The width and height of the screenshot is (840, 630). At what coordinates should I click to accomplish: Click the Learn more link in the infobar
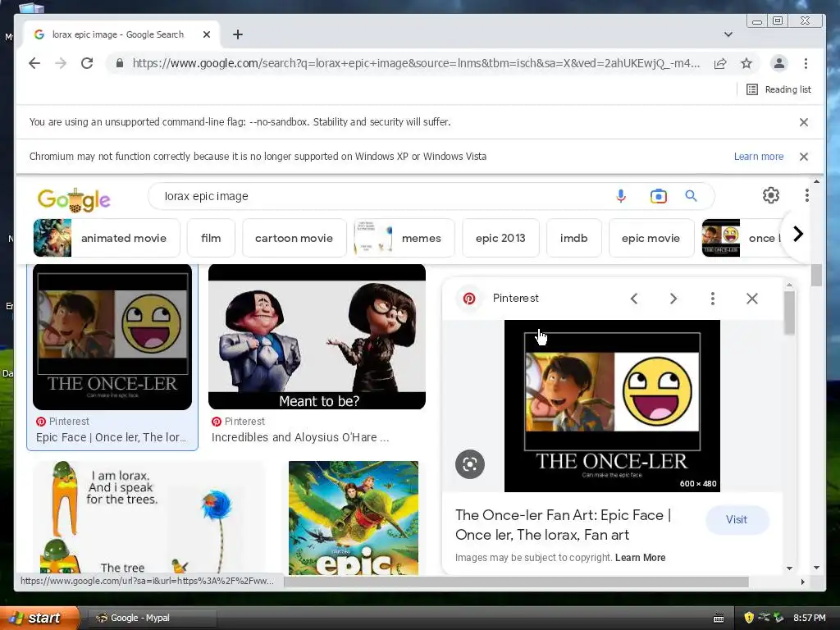coord(759,157)
